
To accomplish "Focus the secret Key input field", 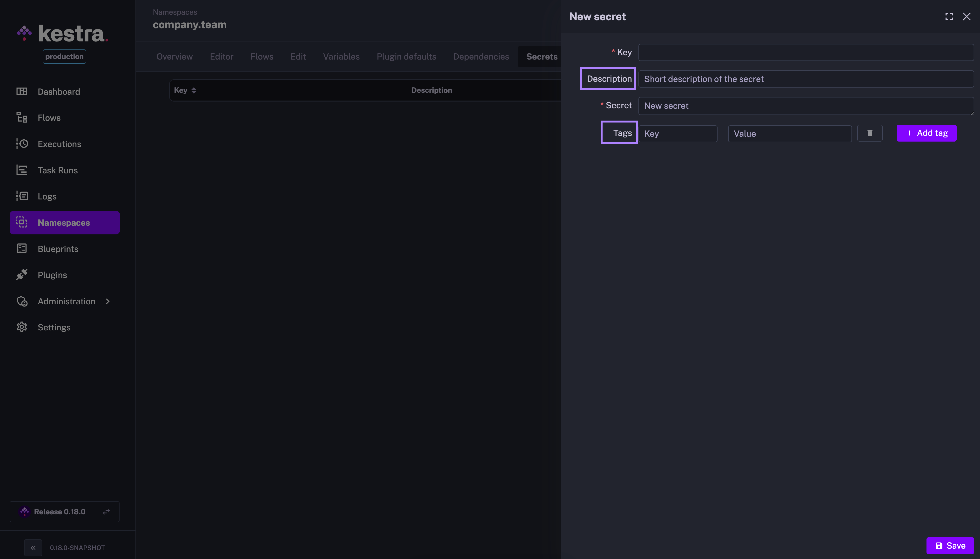I will 805,52.
